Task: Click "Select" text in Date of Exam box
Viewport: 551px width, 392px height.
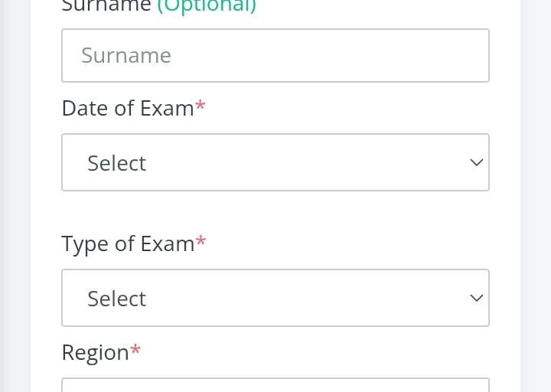Action: [116, 163]
